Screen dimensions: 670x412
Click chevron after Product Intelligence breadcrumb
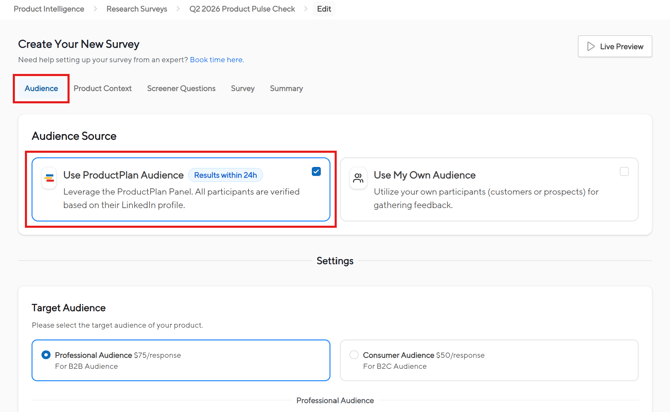click(x=96, y=9)
